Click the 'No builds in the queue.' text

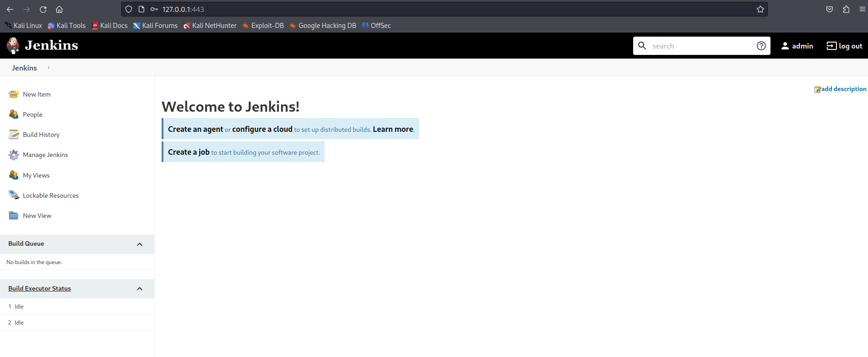34,262
